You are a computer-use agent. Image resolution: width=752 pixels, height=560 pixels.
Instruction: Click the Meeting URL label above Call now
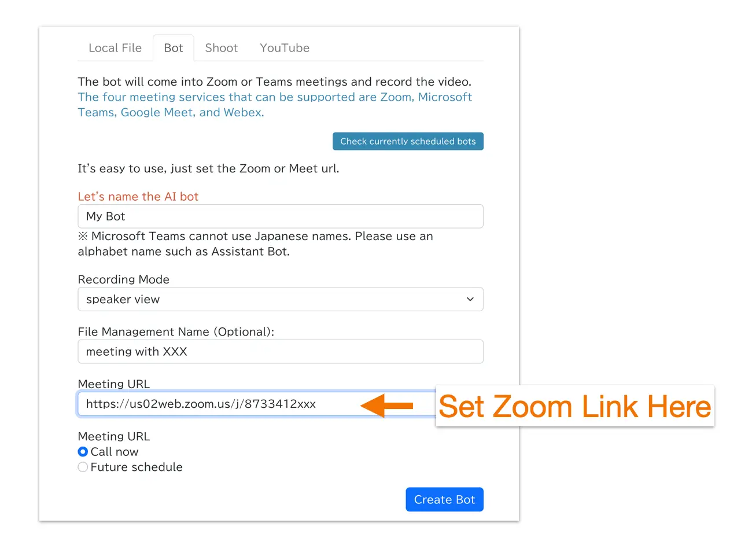click(x=113, y=436)
